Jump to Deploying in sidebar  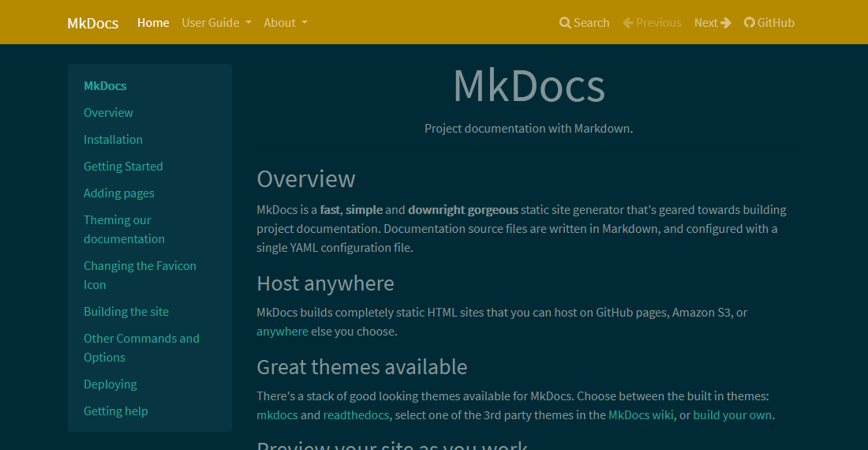coord(110,384)
